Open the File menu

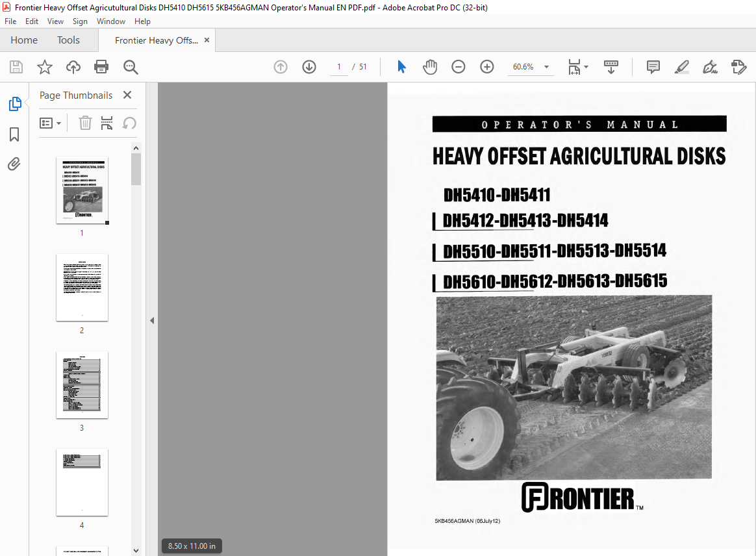click(x=10, y=21)
